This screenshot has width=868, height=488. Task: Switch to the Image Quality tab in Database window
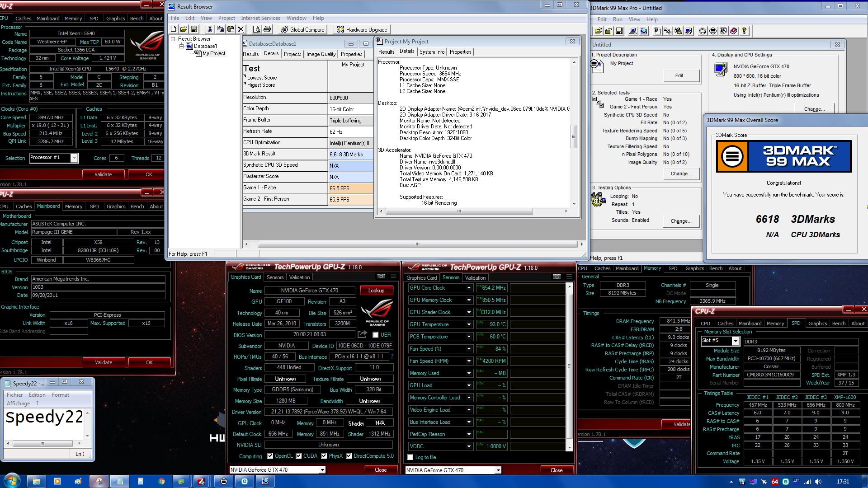[321, 54]
